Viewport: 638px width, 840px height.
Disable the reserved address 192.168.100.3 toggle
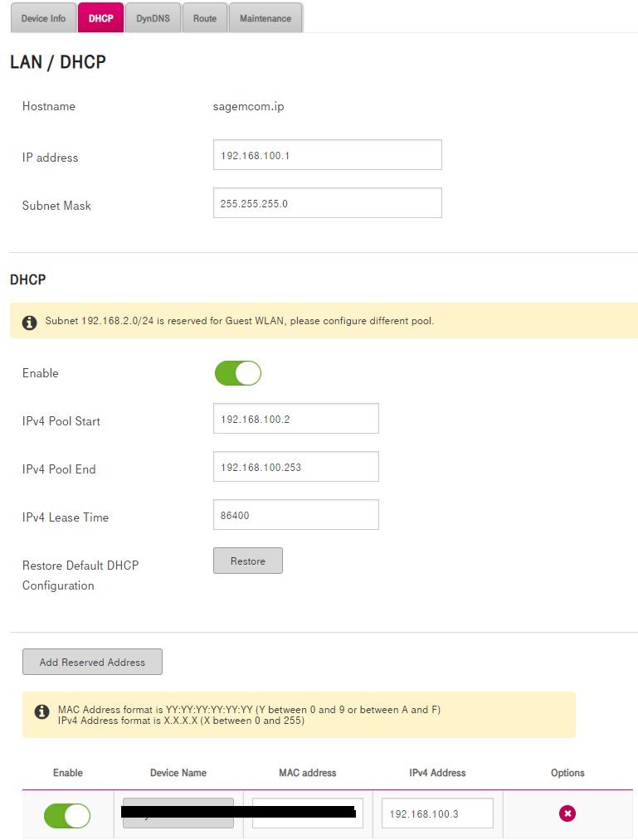tap(67, 816)
